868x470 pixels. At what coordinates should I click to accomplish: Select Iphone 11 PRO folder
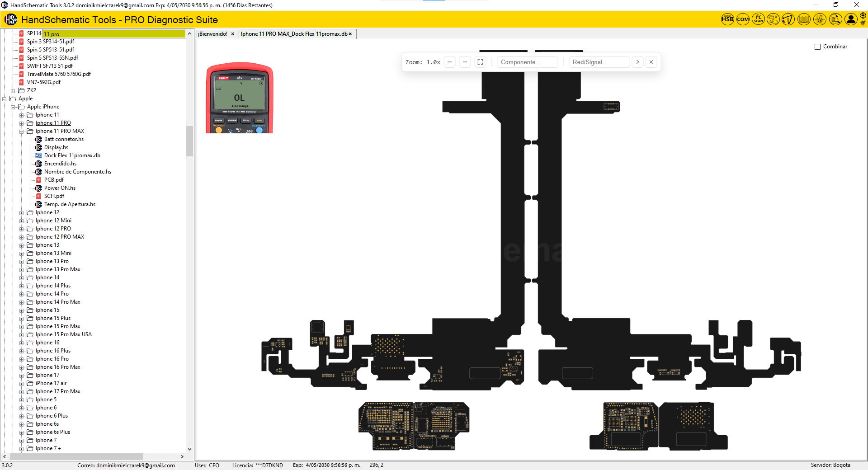coord(53,123)
